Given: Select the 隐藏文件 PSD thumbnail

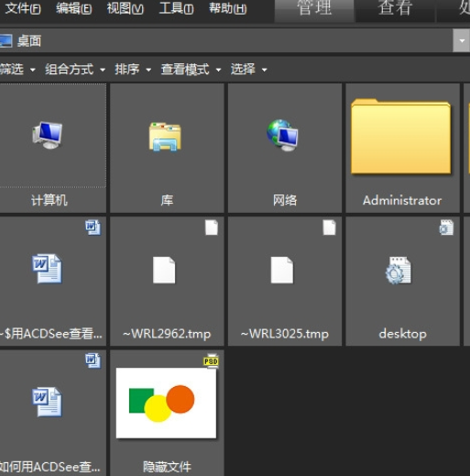Looking at the screenshot, I should [x=166, y=403].
